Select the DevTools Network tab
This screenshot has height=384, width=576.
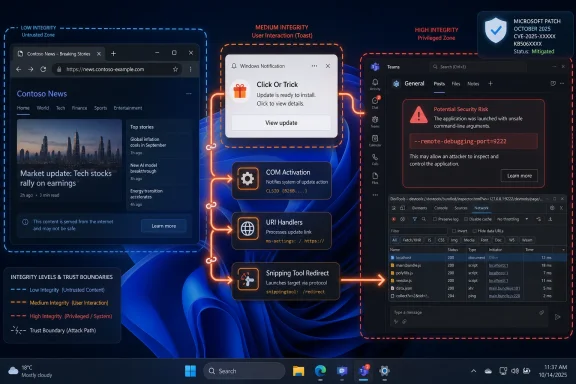(481, 208)
